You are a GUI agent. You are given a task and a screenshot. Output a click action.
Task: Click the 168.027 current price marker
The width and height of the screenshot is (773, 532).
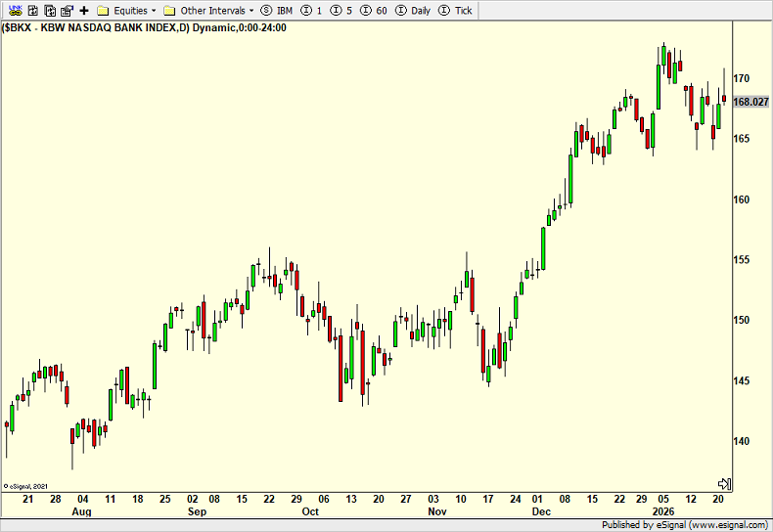(x=750, y=102)
